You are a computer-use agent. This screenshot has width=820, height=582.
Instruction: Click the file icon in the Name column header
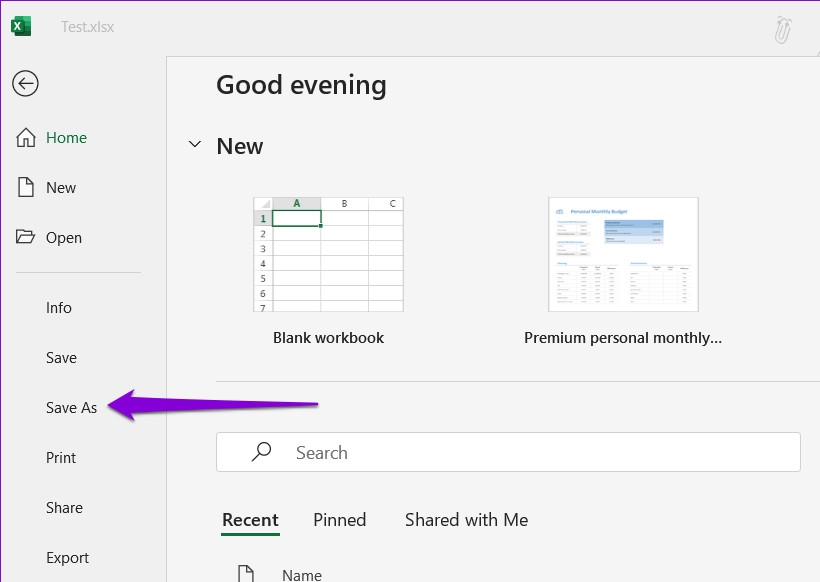(x=246, y=574)
